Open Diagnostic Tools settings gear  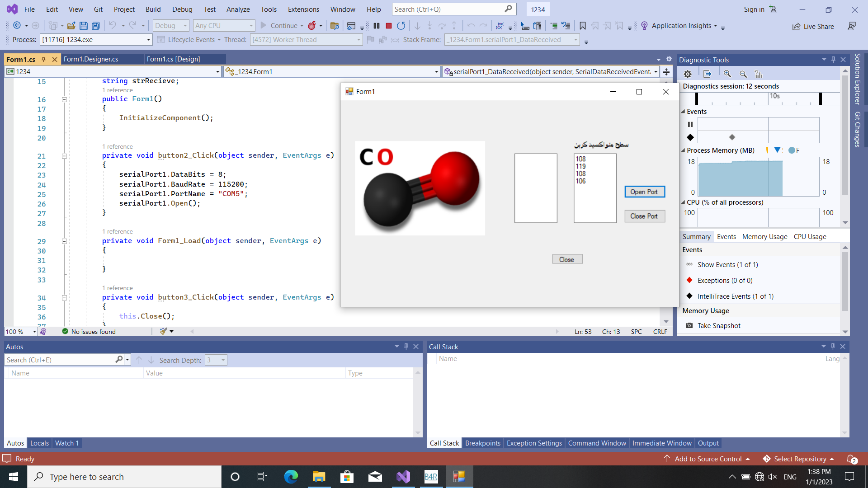pos(688,74)
